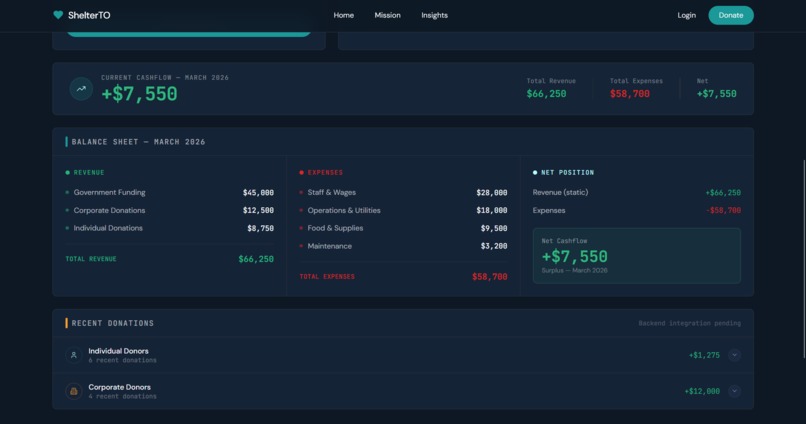Open the Insights nav item
The height and width of the screenshot is (424, 806).
tap(434, 15)
